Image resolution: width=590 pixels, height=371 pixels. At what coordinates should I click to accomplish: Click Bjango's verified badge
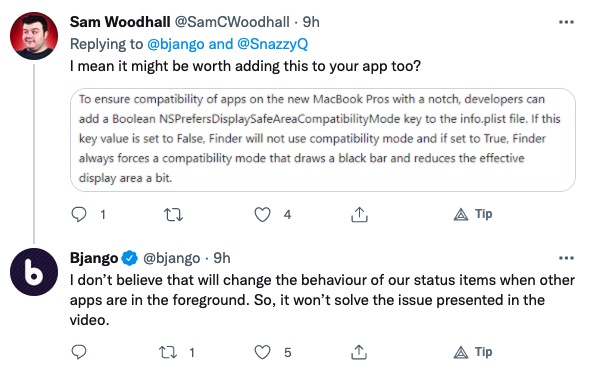[x=130, y=258]
